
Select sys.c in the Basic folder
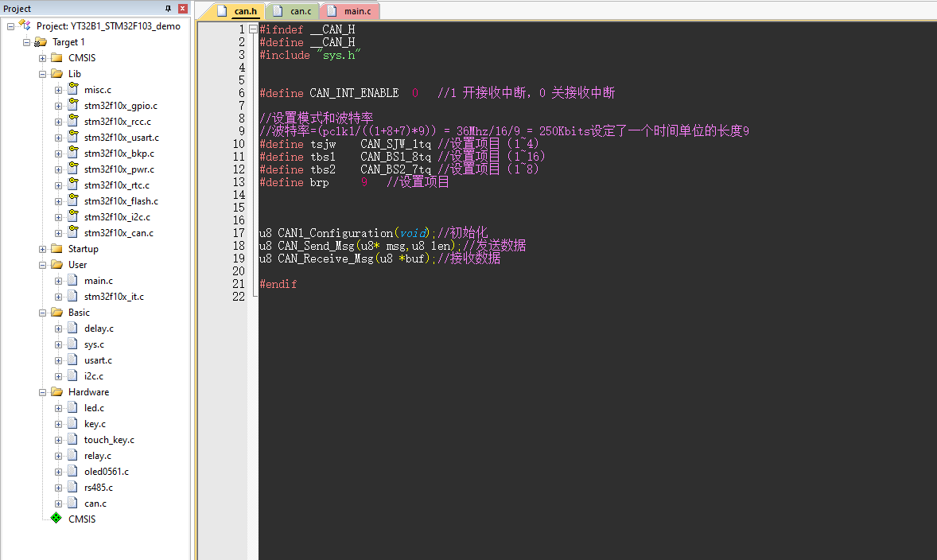[94, 345]
